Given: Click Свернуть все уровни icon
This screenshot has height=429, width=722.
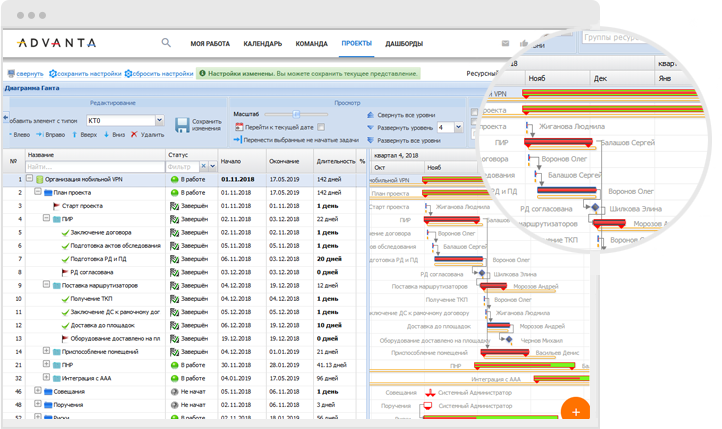Looking at the screenshot, I should pyautogui.click(x=371, y=115).
